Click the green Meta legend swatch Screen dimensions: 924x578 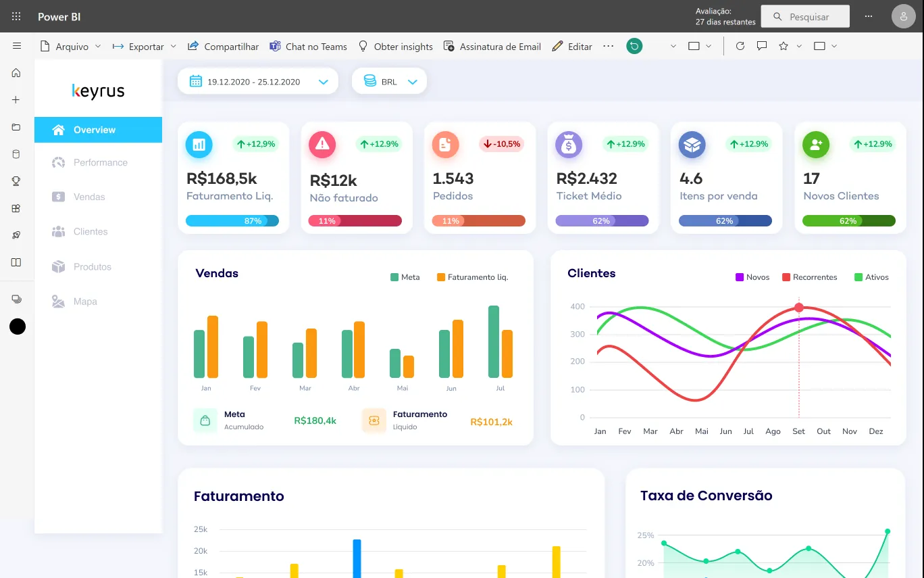click(394, 277)
